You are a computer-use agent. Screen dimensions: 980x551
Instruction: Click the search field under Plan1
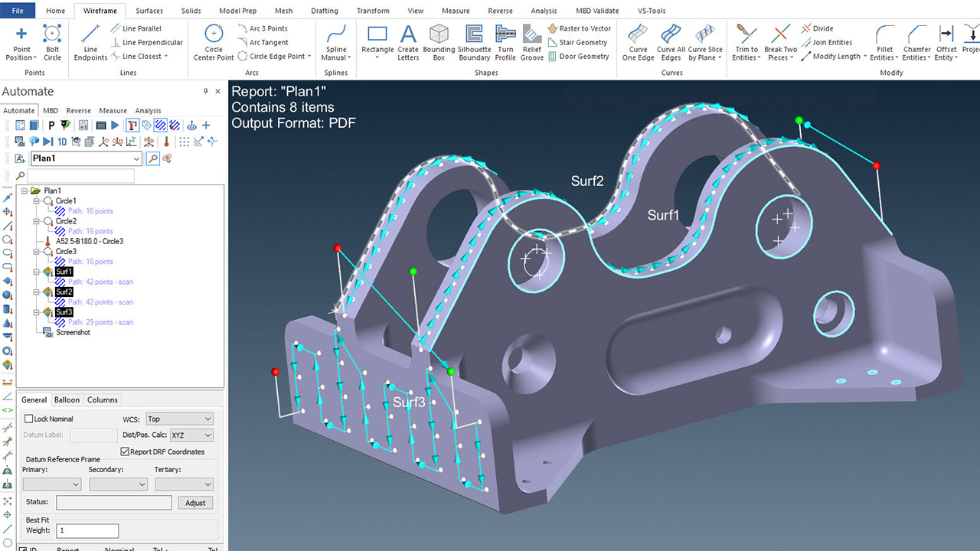(x=80, y=176)
